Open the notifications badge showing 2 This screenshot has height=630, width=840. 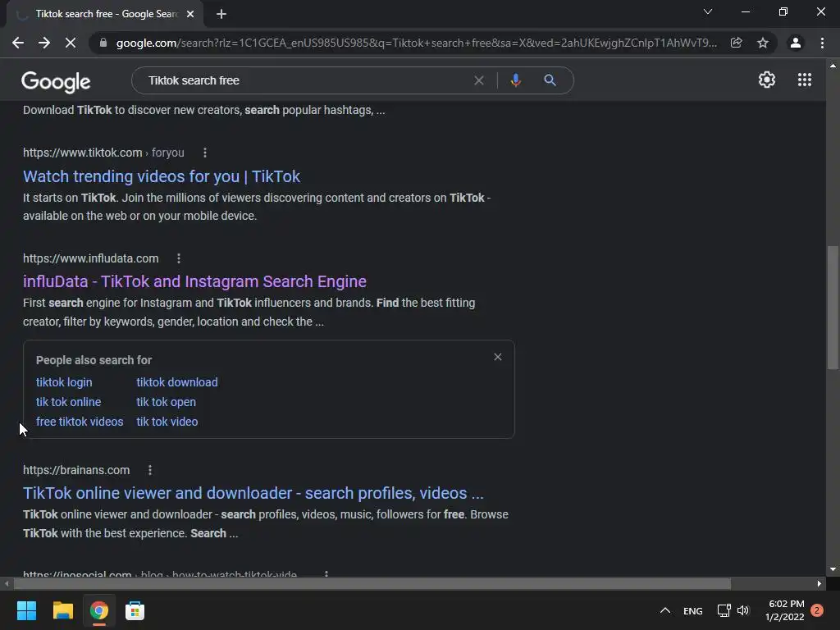pos(817,610)
